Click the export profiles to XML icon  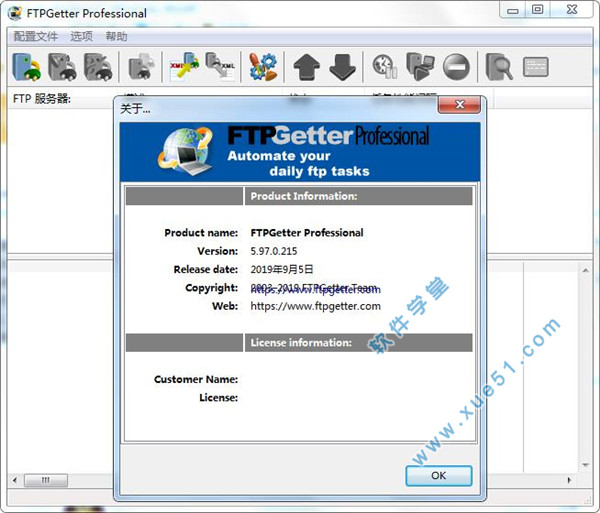(220, 66)
